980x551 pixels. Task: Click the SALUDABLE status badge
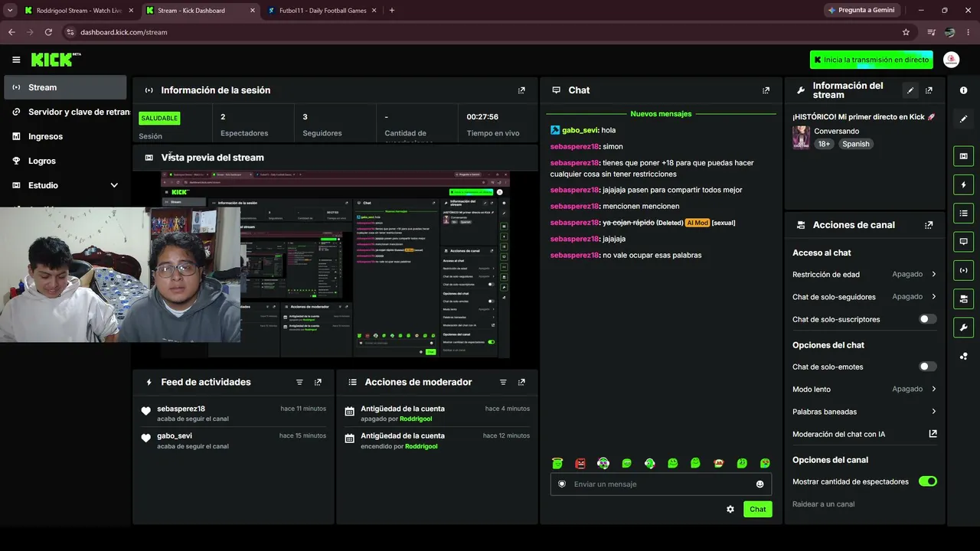tap(159, 119)
